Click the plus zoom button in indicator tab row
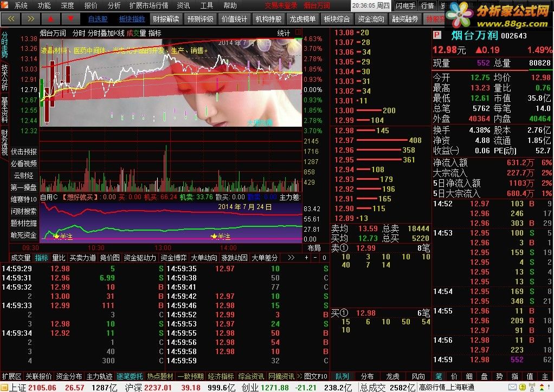The height and width of the screenshot is (392, 554). click(306, 258)
